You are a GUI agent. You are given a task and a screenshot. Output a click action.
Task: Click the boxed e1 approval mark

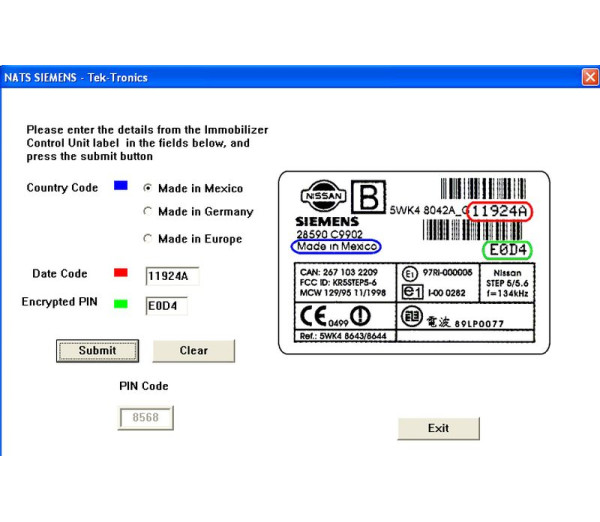click(x=410, y=290)
